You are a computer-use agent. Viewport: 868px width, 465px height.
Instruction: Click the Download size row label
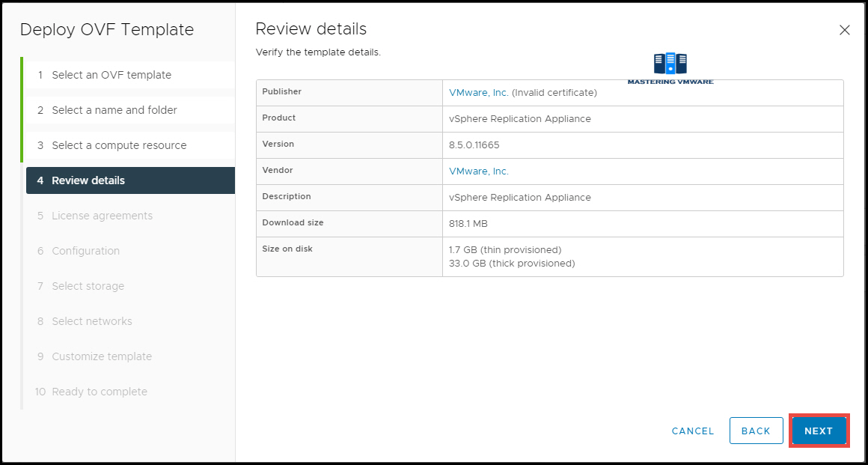click(293, 222)
